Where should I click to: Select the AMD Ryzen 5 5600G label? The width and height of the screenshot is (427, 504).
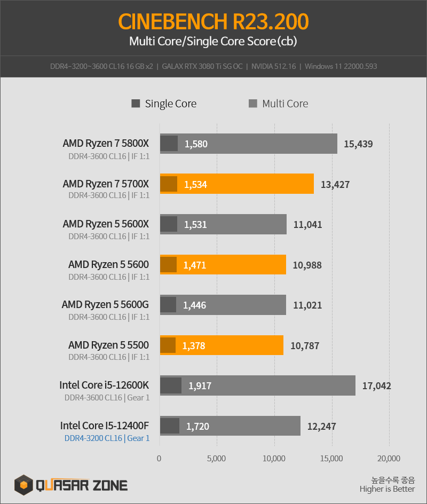pos(105,304)
